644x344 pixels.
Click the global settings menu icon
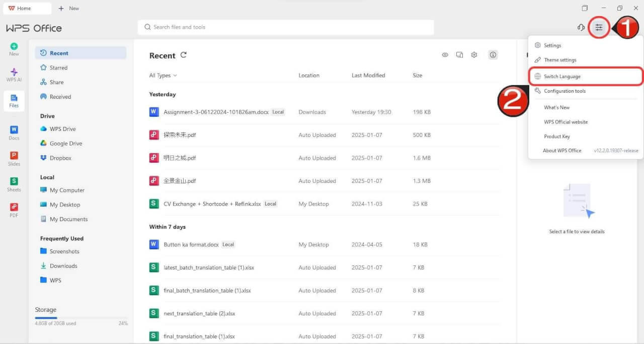click(x=598, y=28)
